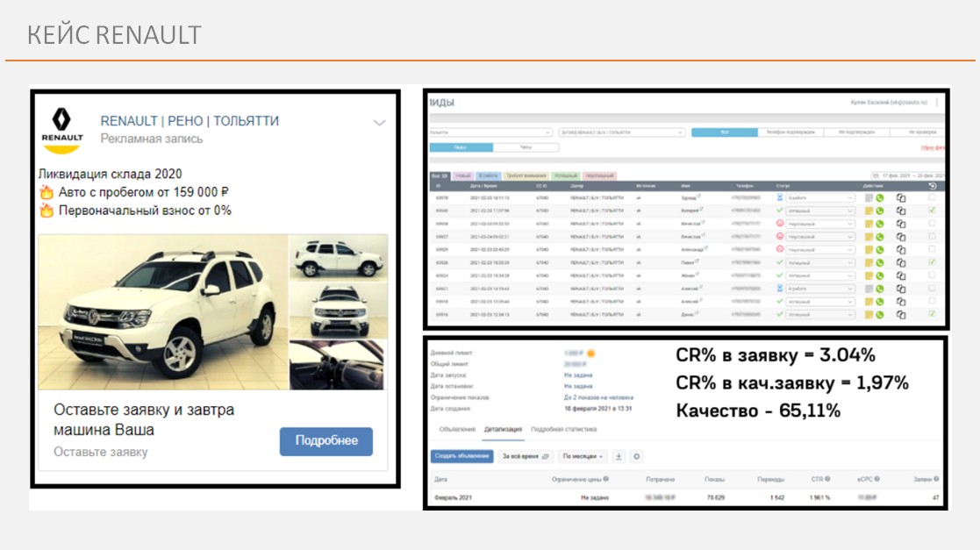
Task: Switch to the Объявления tab
Action: pos(457,429)
